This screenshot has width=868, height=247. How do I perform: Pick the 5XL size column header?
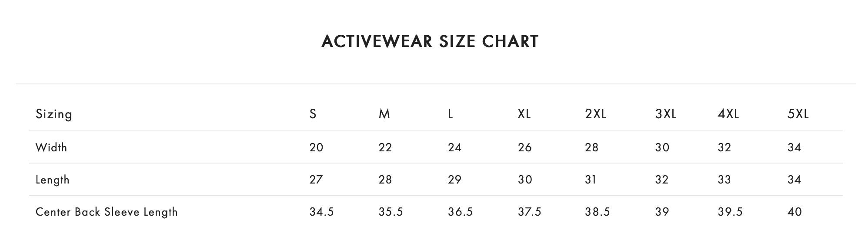click(x=798, y=114)
